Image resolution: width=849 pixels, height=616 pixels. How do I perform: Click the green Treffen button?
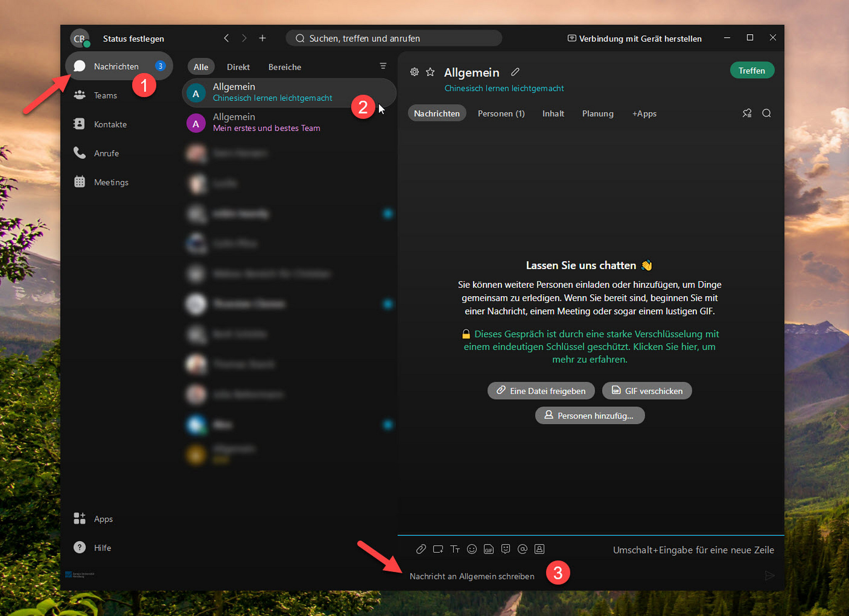[751, 71]
